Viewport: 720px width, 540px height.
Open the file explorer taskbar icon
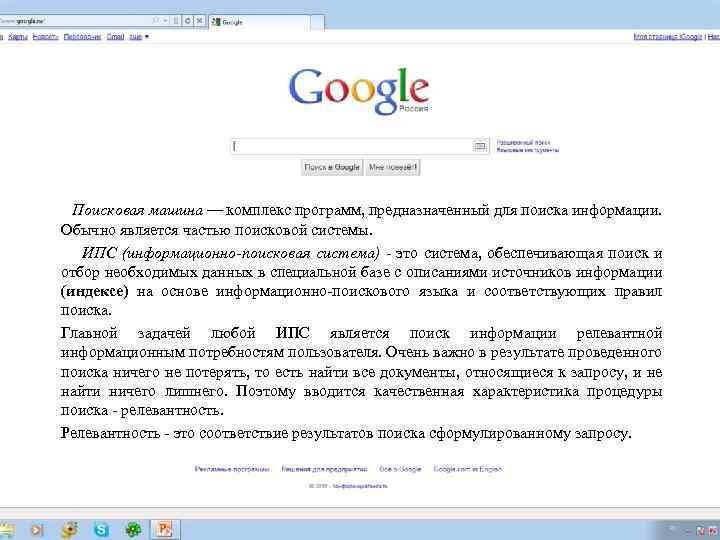6,530
